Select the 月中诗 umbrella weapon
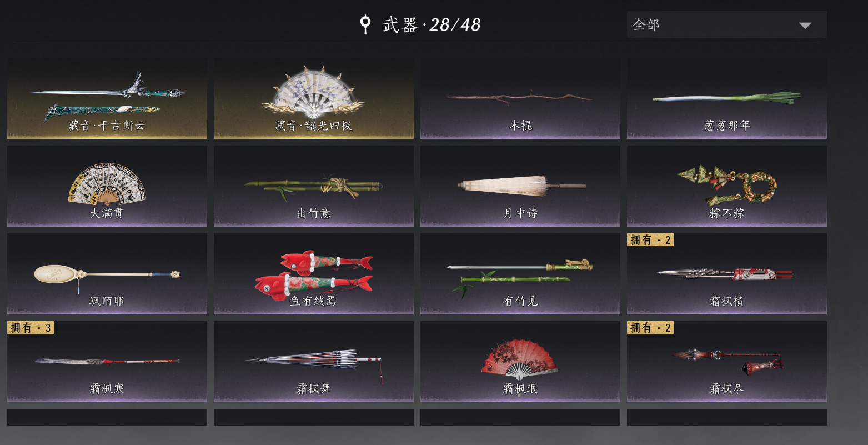The image size is (868, 445). coord(520,186)
